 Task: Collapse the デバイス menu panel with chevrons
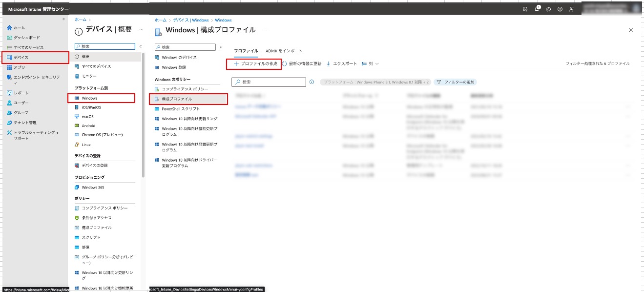tap(141, 46)
